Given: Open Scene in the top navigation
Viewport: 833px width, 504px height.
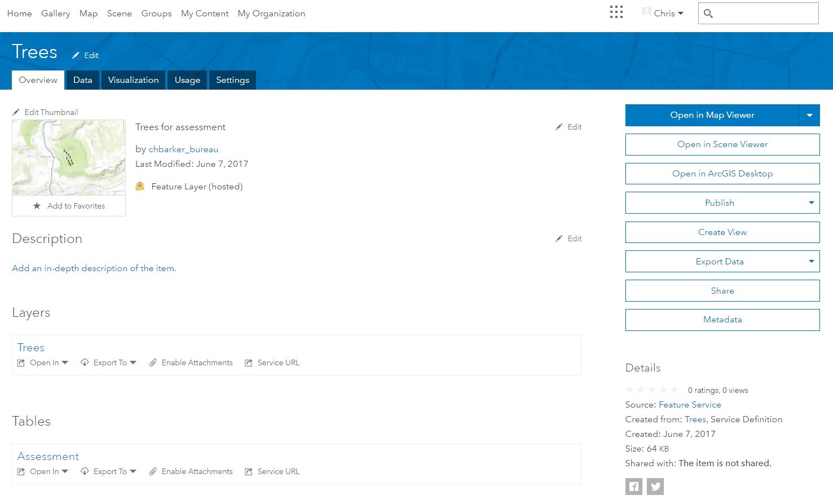Looking at the screenshot, I should 120,14.
